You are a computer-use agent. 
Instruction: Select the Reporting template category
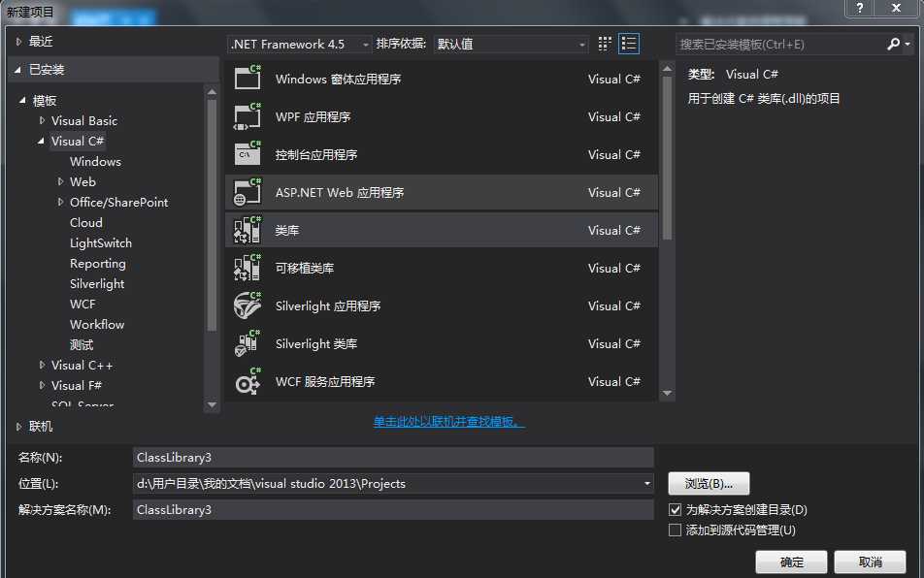tap(98, 264)
